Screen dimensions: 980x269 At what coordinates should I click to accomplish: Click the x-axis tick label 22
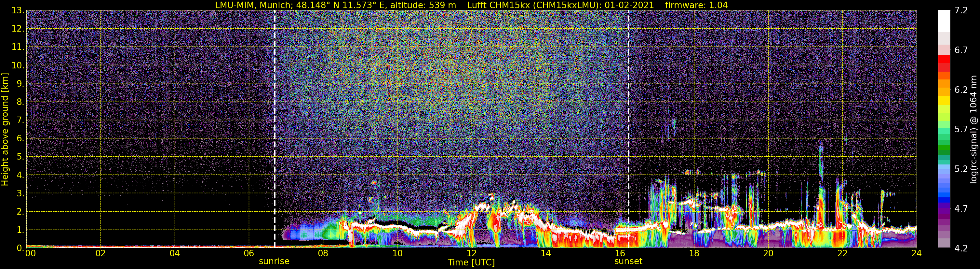[x=842, y=254]
